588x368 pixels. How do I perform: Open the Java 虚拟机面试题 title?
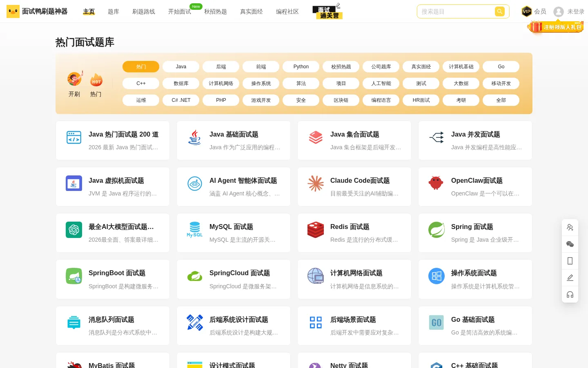(116, 181)
